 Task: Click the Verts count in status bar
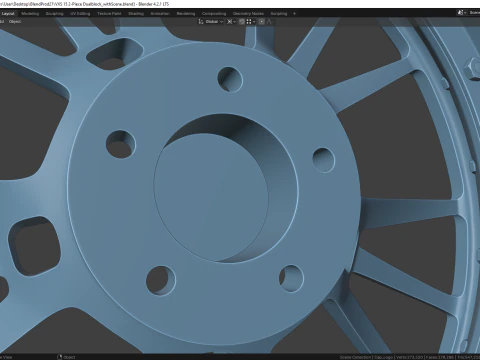(x=410, y=357)
